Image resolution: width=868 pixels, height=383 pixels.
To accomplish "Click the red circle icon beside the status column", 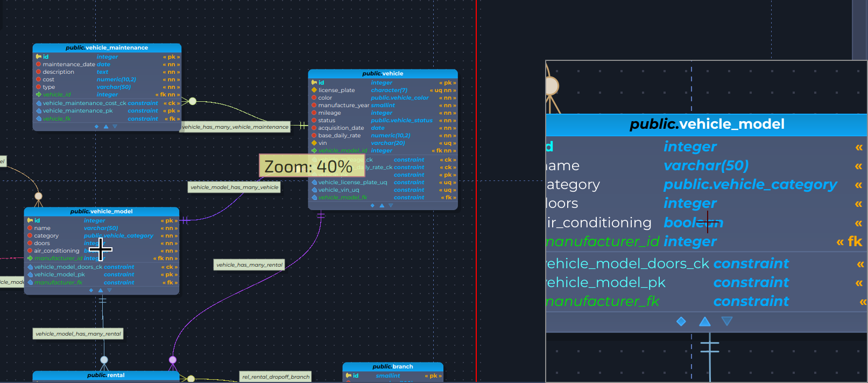I will click(x=314, y=120).
